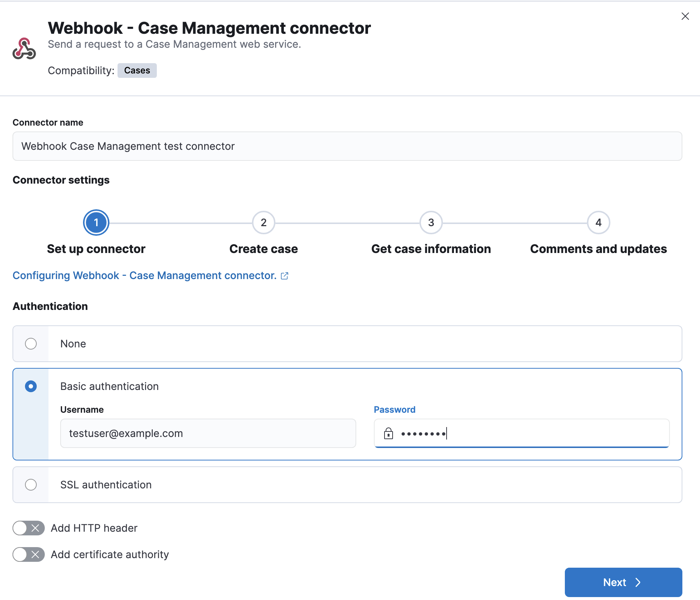Select step 2 Create case circle

pyautogui.click(x=263, y=223)
